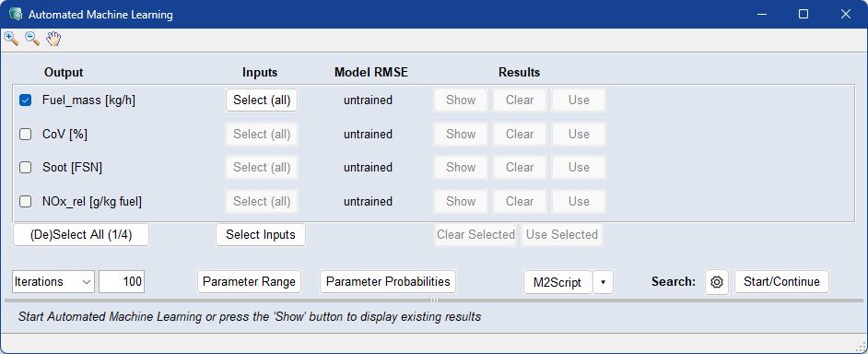Click Select (all) inputs for Fuel_mass
Image resolution: width=868 pixels, height=354 pixels.
click(262, 100)
